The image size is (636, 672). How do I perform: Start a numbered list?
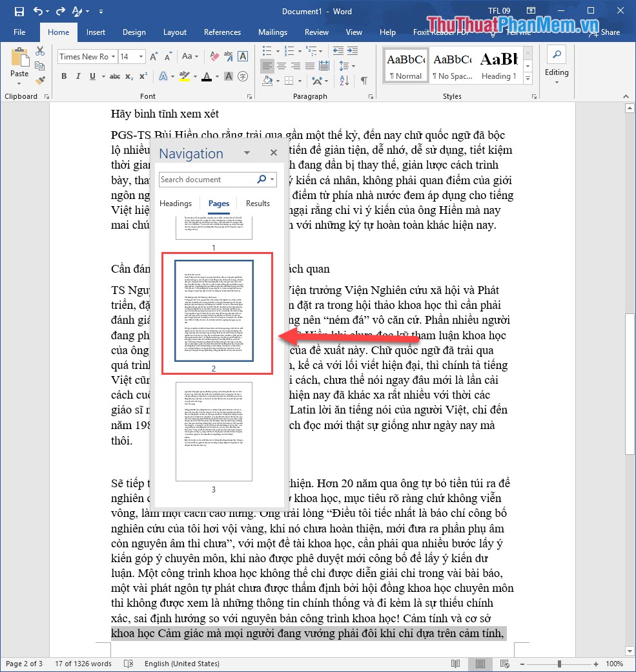(x=289, y=51)
